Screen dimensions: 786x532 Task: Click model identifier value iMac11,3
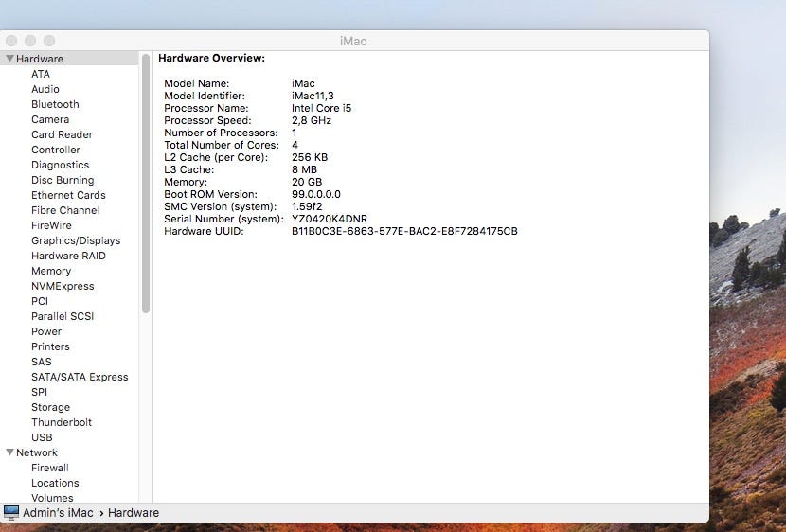click(x=313, y=96)
